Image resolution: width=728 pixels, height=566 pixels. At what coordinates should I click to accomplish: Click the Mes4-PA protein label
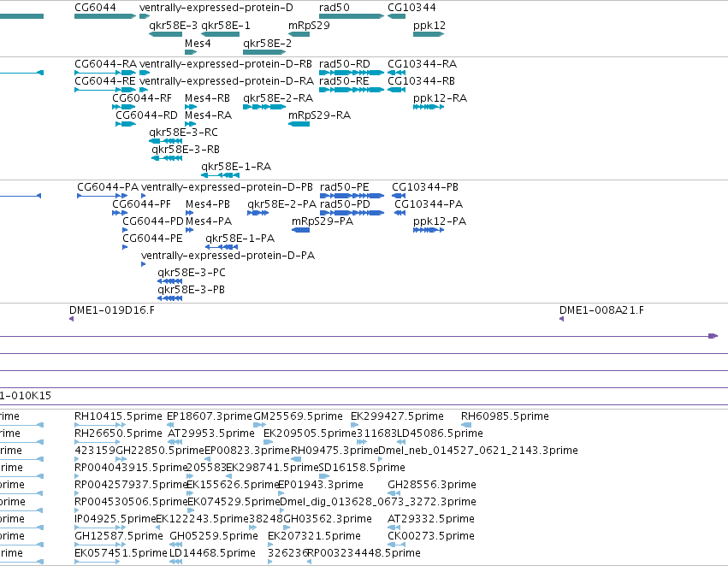(x=209, y=221)
